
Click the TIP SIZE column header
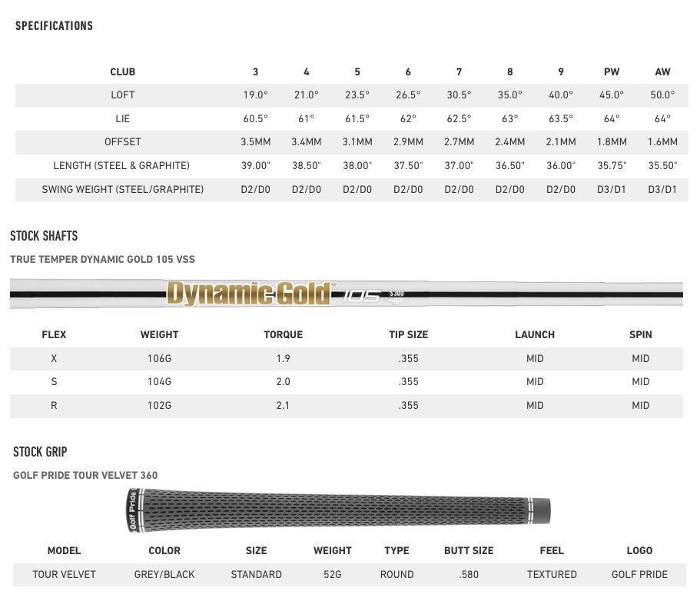409,335
